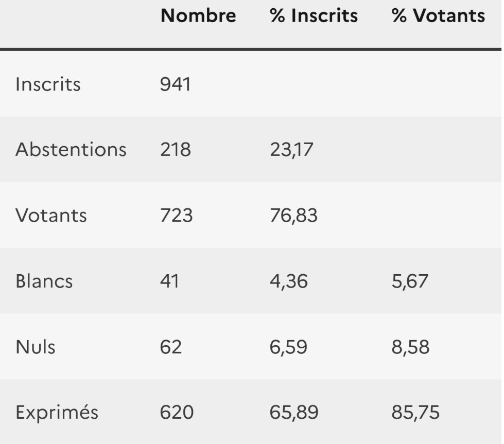Click the % Inscrits column header
Screen dimensions: 504x444
[x=314, y=16]
